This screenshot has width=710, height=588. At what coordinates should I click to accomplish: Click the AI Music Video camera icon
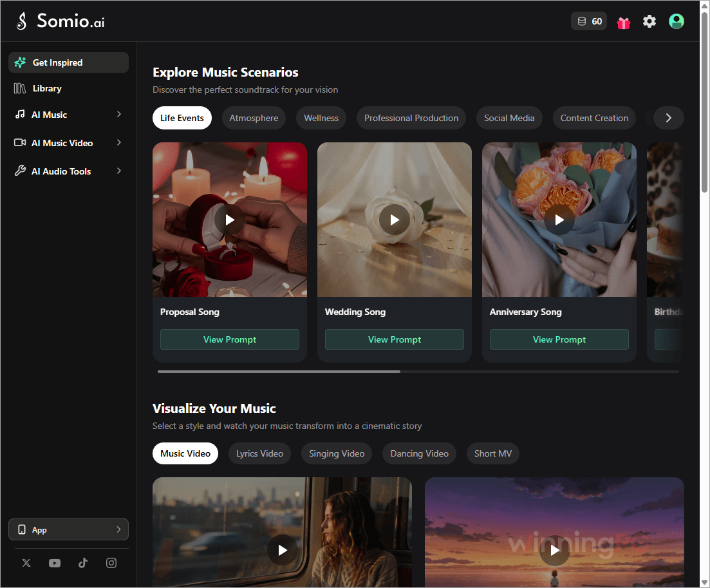tap(20, 143)
